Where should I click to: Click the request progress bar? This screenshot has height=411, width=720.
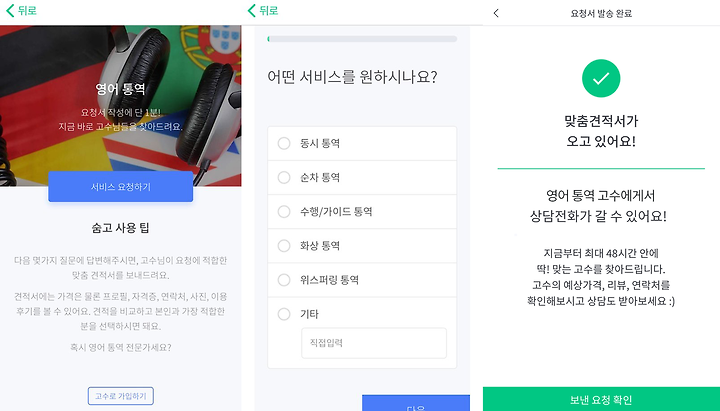362,39
